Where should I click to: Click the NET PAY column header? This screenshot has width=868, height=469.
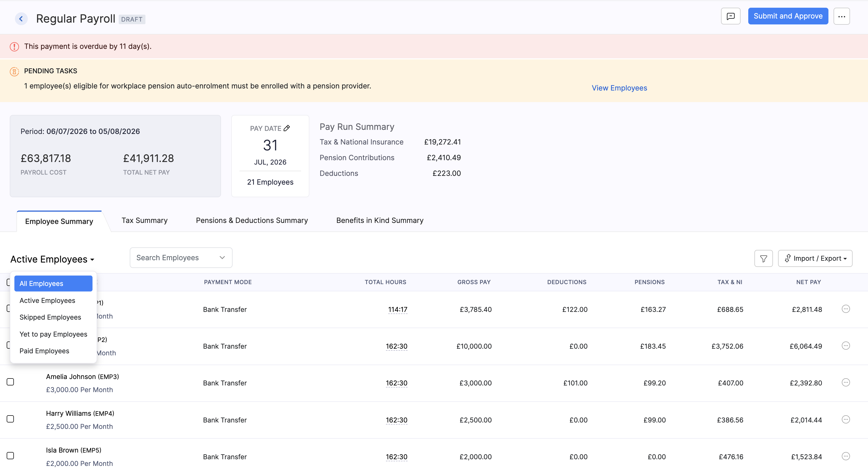tap(808, 282)
